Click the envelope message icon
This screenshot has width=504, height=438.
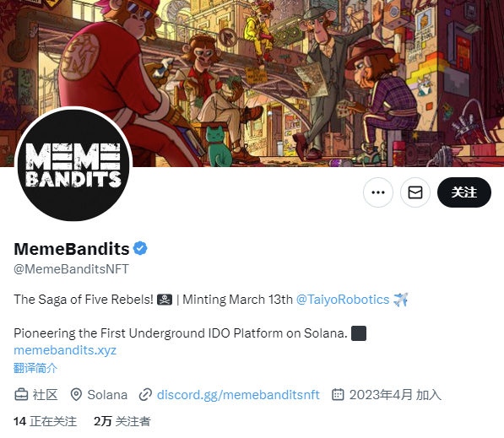415,192
